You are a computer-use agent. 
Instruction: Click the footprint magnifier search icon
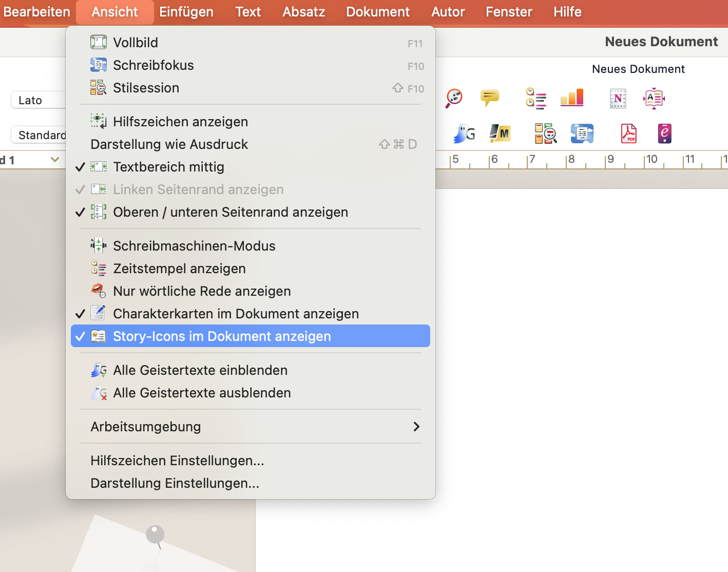pos(454,98)
